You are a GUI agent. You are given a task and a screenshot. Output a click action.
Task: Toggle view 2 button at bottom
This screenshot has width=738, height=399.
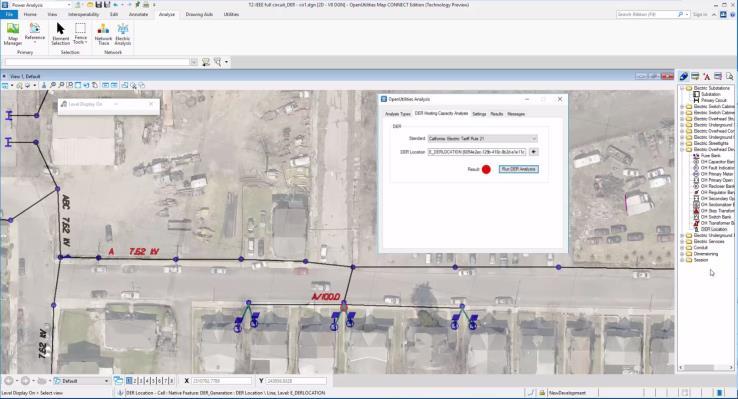click(135, 381)
